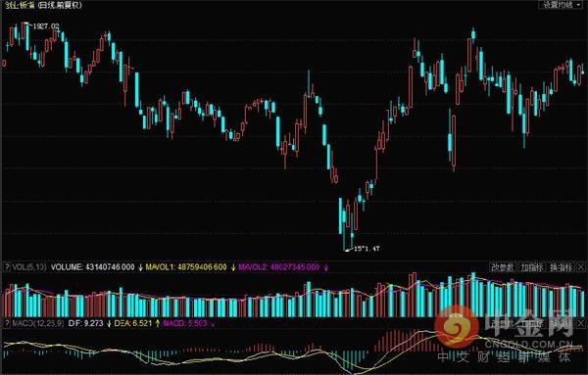
Task: Select the MACD(12,26,9) indicator label
Action: pyautogui.click(x=38, y=323)
